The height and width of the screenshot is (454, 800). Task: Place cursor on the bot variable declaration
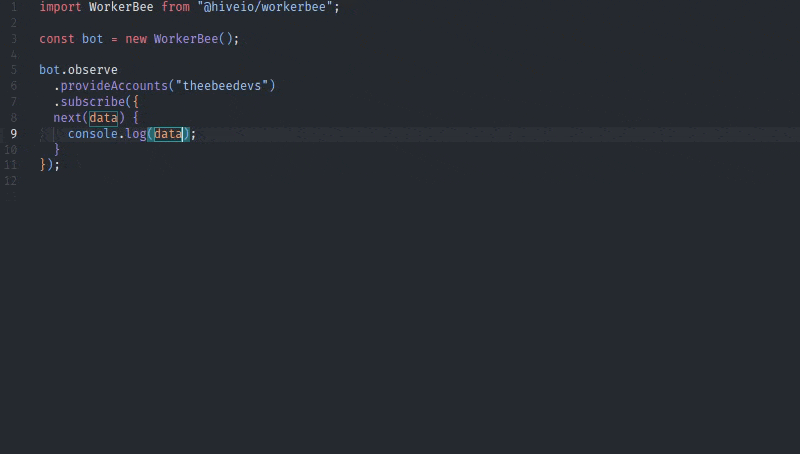pos(92,39)
